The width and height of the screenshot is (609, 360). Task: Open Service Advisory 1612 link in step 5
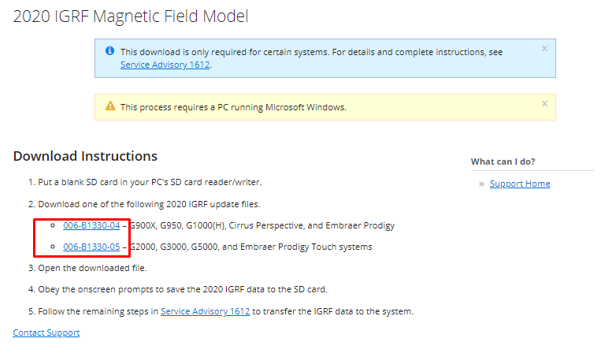(x=205, y=311)
